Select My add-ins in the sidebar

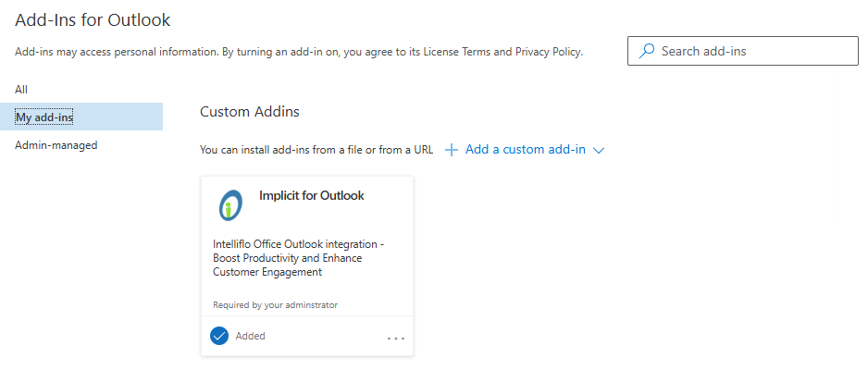tap(44, 117)
